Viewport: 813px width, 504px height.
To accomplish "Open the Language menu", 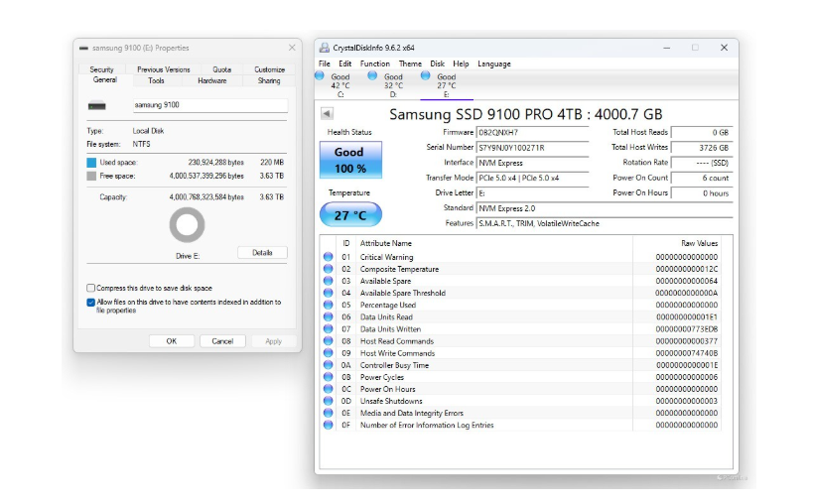I will tap(494, 63).
